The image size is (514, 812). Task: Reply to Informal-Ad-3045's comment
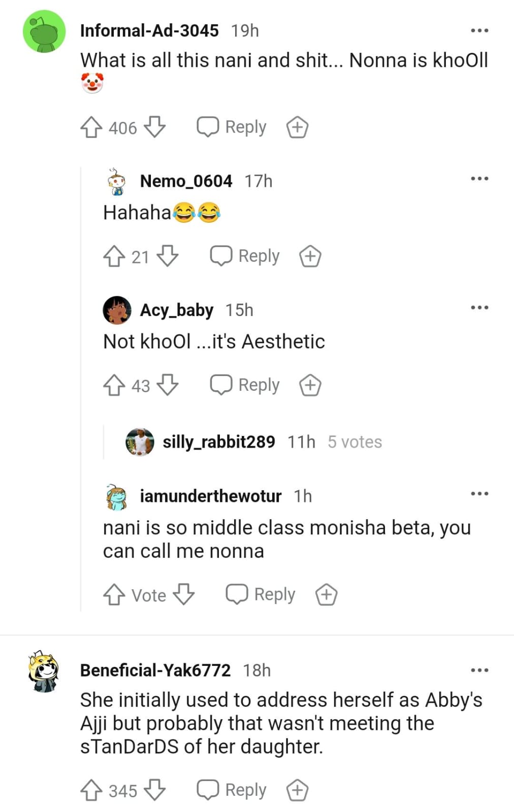point(232,127)
